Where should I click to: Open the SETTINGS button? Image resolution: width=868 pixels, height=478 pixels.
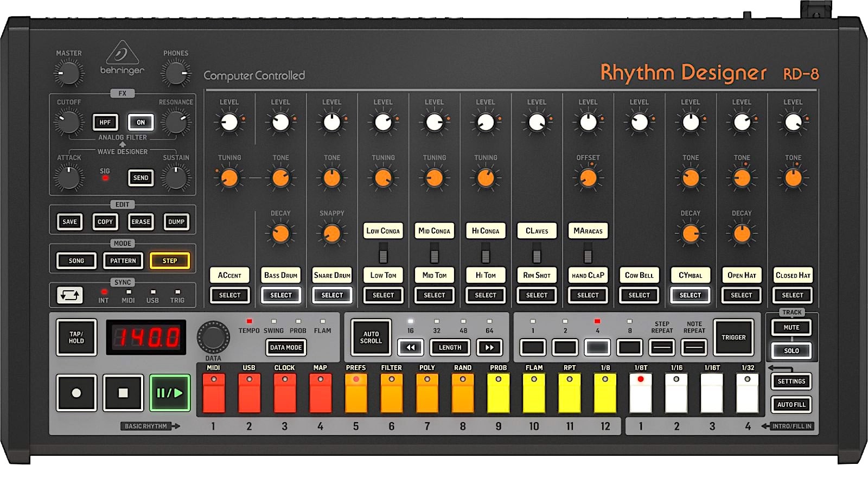[x=791, y=381]
